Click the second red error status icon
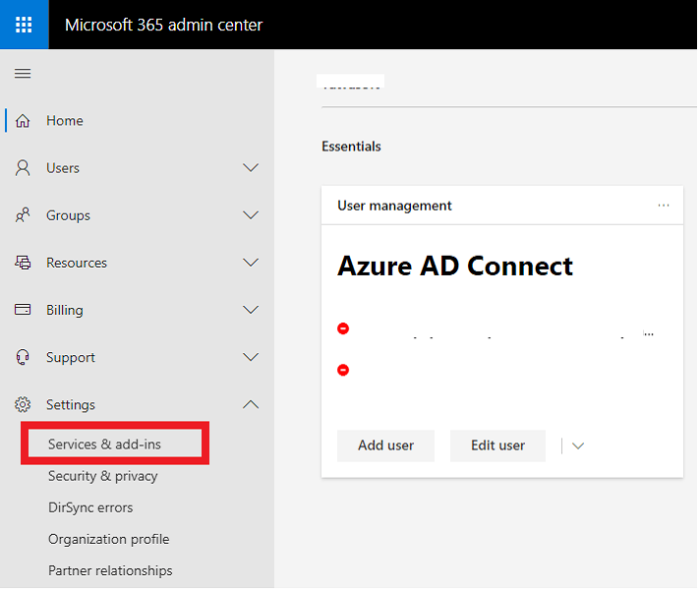Image resolution: width=700 pixels, height=592 pixels. (343, 370)
